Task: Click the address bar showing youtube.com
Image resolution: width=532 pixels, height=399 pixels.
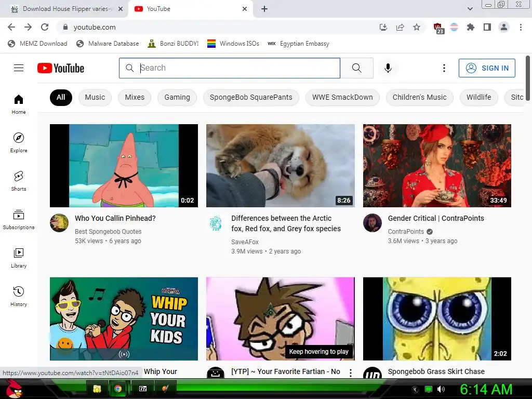Action: click(217, 27)
